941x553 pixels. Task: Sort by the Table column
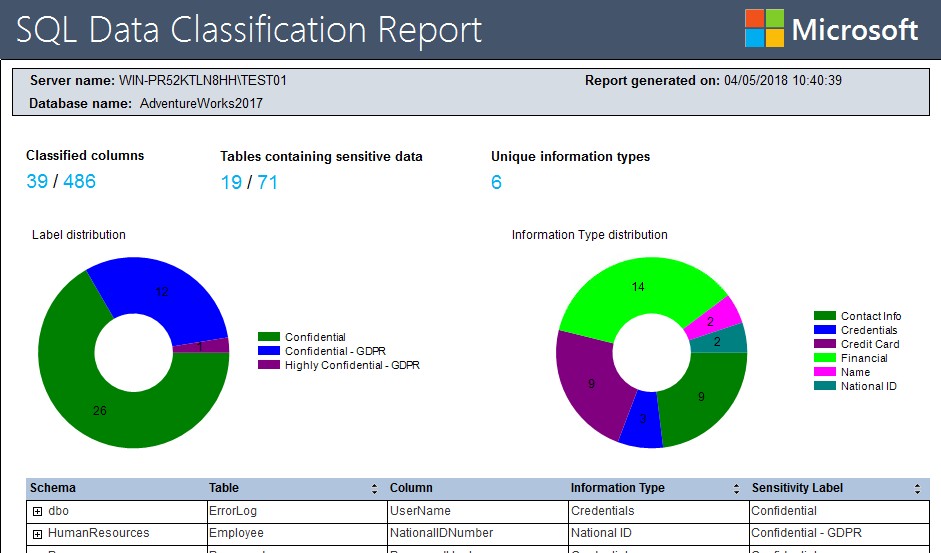[374, 489]
